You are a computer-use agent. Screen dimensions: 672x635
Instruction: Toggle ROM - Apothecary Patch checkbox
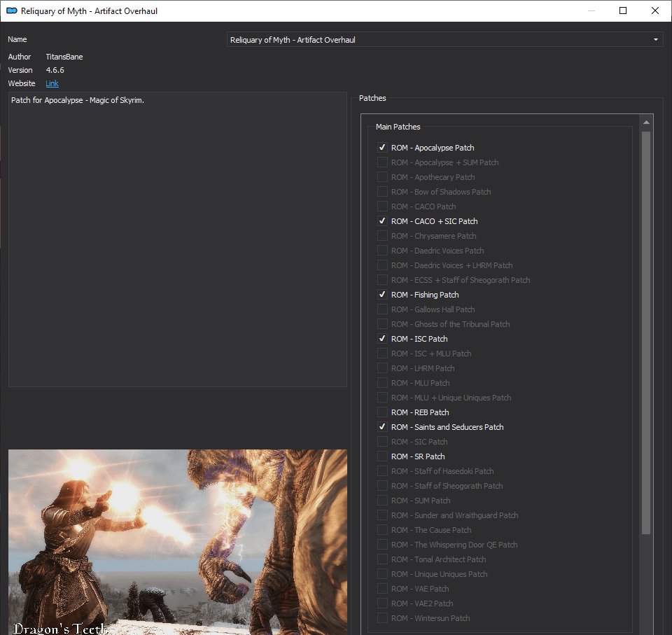coord(382,176)
